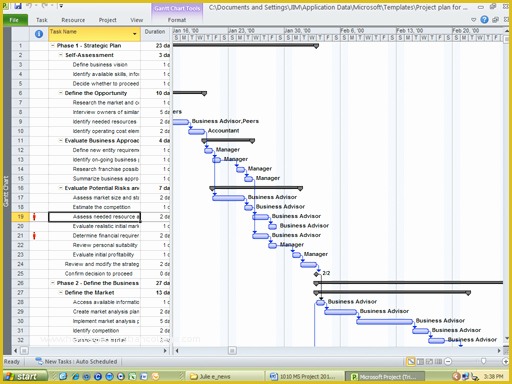
Task: Click the chart vertical scroll up arrow
Action: tap(507, 31)
